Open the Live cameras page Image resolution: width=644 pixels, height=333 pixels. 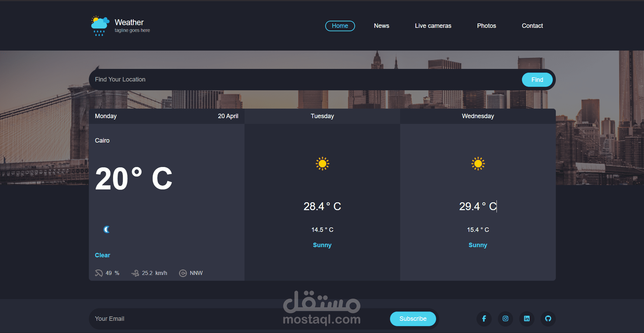(x=433, y=26)
